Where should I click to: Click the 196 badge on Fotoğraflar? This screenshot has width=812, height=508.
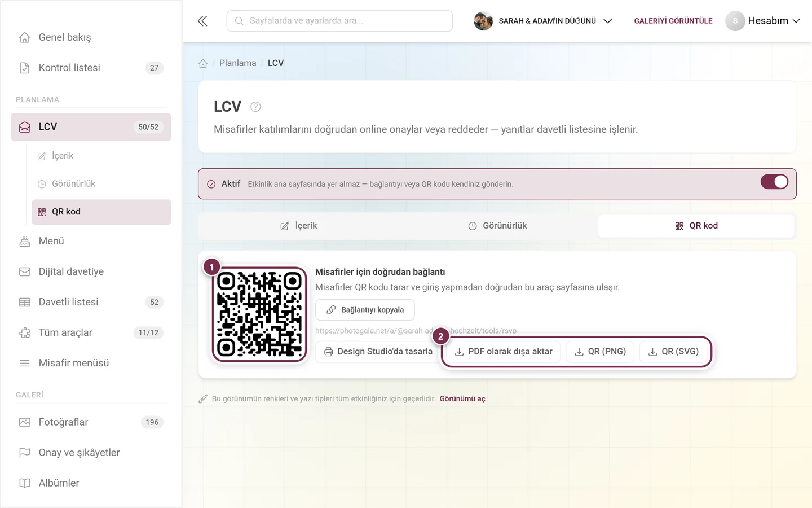[x=152, y=422]
